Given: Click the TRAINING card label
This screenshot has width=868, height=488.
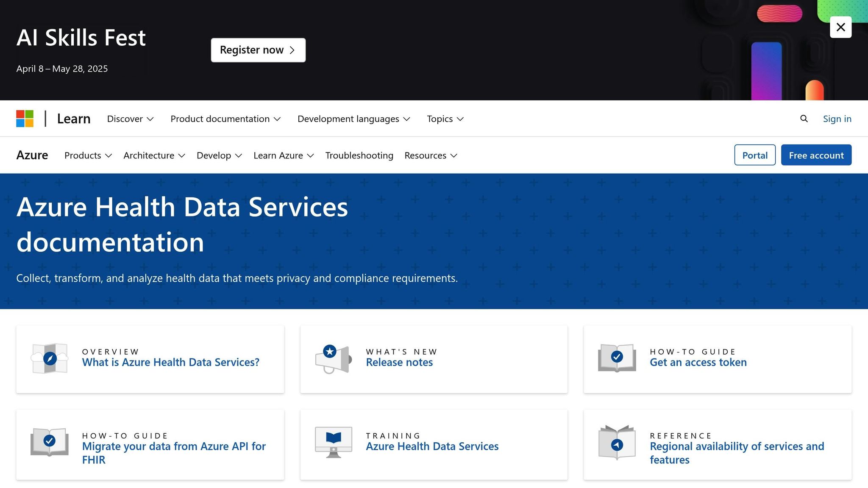Looking at the screenshot, I should click(393, 435).
